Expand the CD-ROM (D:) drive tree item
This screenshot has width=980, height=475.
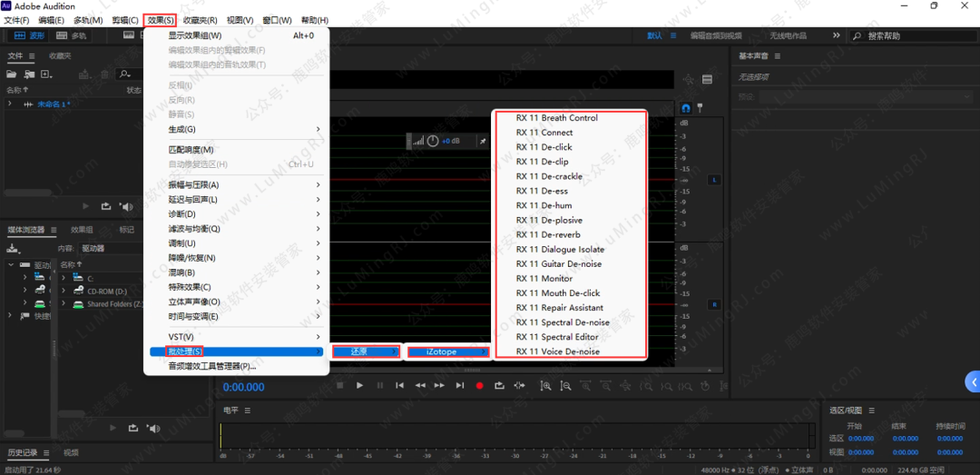click(64, 292)
